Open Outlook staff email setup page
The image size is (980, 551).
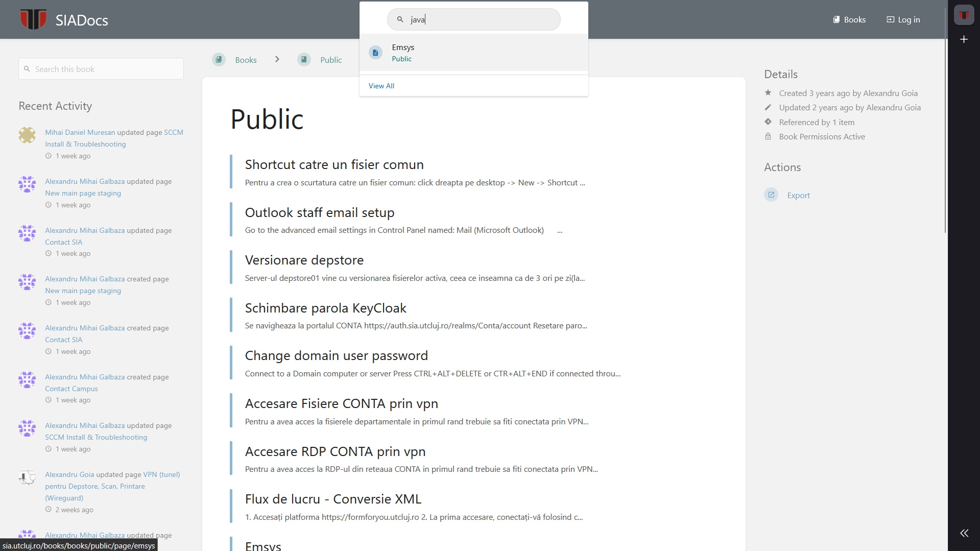[x=320, y=212]
